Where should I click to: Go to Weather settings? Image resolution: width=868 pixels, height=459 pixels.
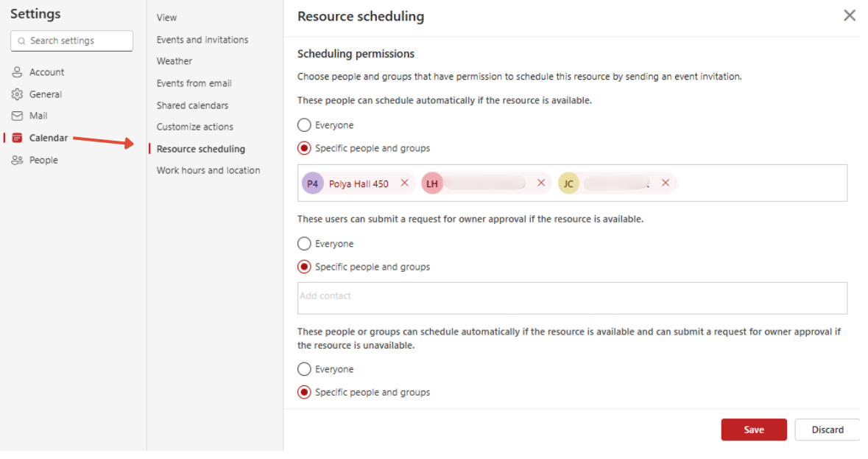click(x=174, y=61)
